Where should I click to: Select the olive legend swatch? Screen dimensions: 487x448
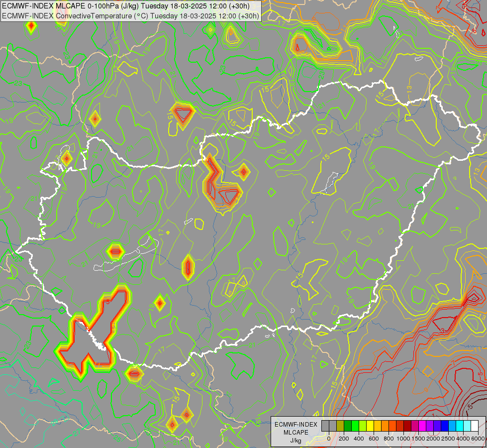[340, 426]
